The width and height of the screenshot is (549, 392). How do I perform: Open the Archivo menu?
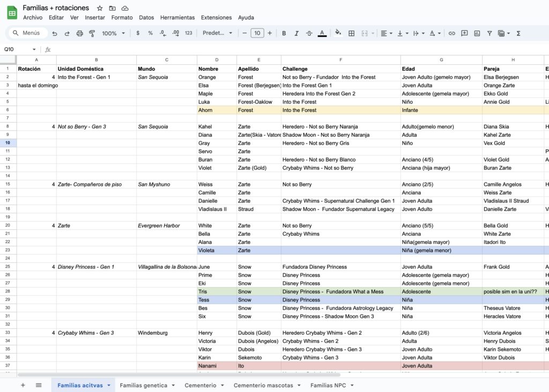(x=33, y=18)
